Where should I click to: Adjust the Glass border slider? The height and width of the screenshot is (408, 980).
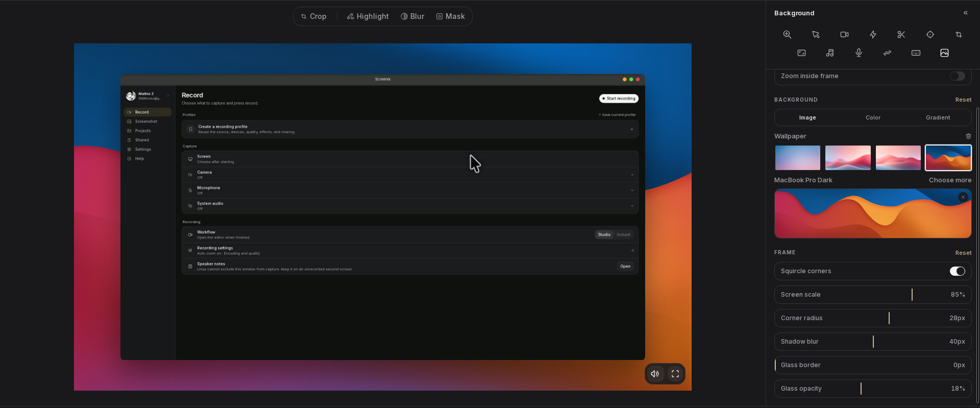tap(873, 365)
